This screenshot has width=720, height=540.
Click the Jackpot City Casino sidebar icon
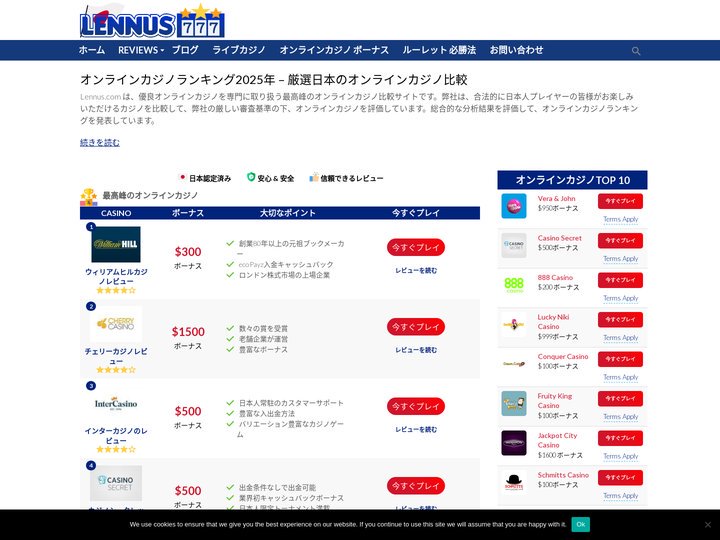point(514,443)
